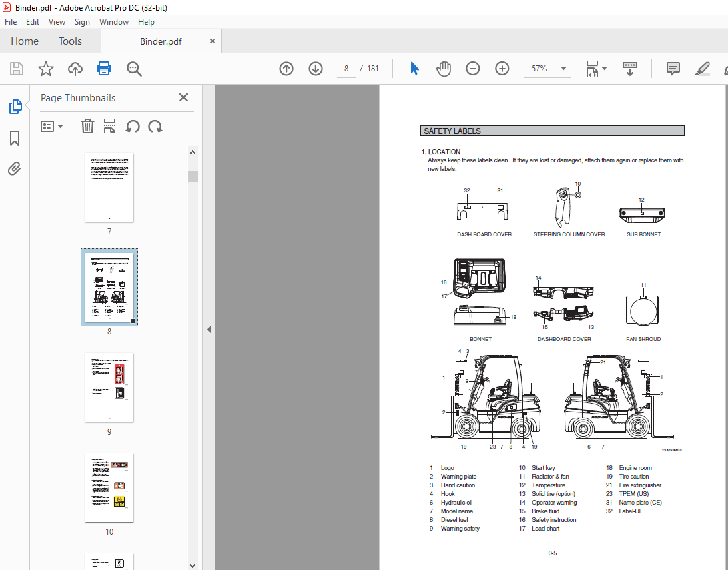Screen dimensions: 728x570
Task: Open fit-page options dropdown arrow
Action: pyautogui.click(x=604, y=69)
